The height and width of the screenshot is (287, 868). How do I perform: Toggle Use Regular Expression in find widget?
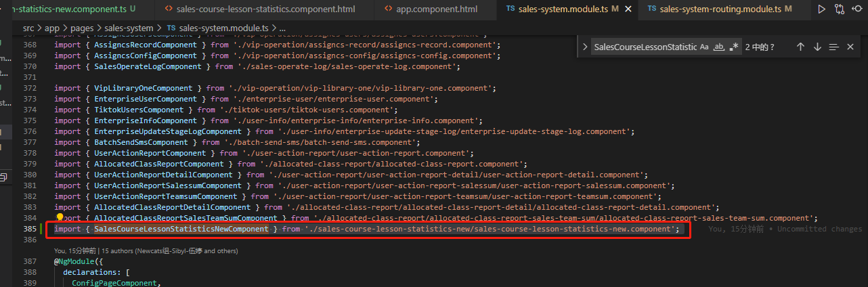pyautogui.click(x=734, y=47)
